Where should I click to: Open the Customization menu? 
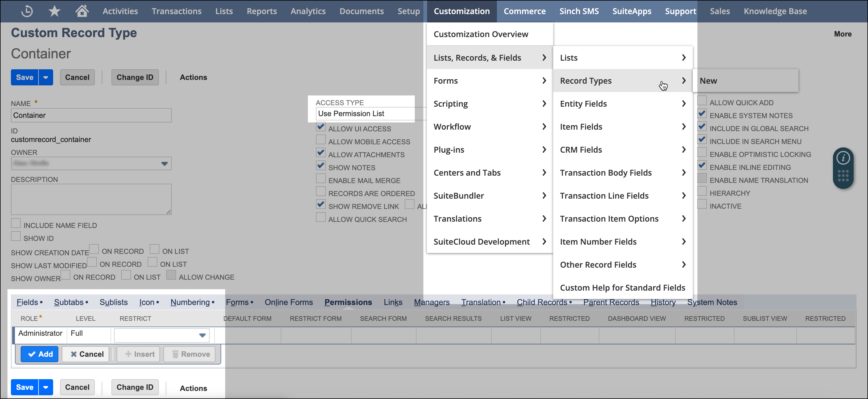pos(462,11)
